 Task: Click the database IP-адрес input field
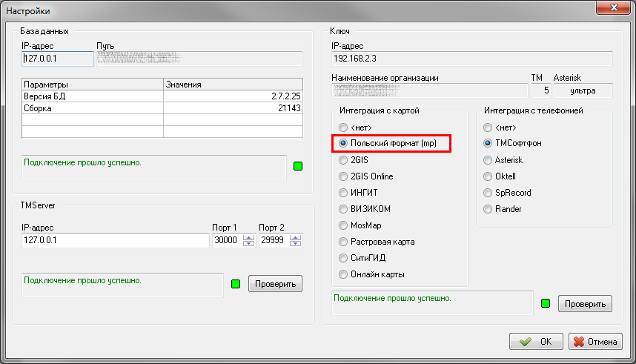pos(57,59)
